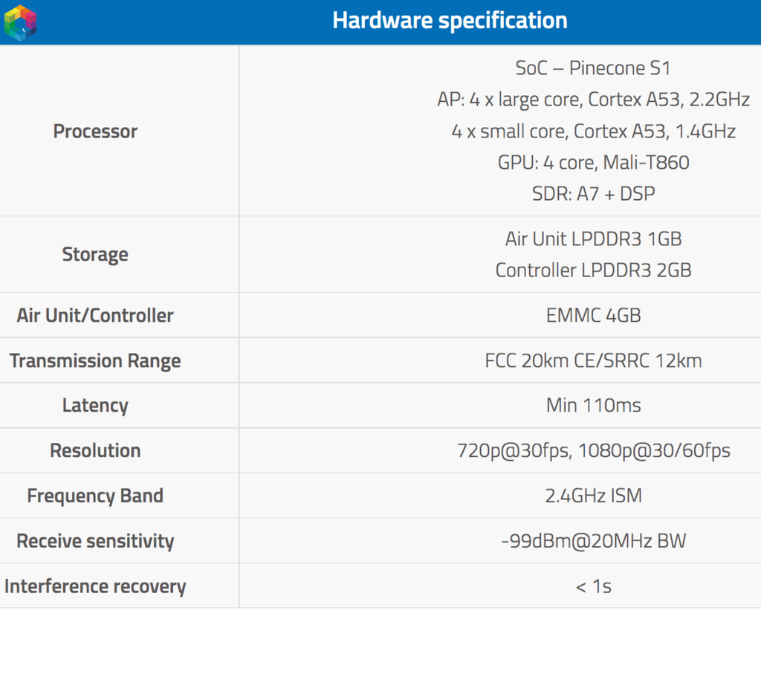Screen dimensions: 761x700
Task: Click the Interference recovery label
Action: pos(95,586)
